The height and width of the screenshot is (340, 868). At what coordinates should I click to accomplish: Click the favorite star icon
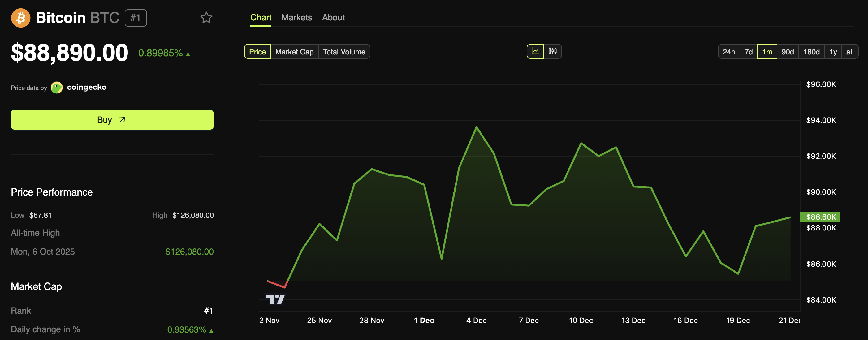(x=206, y=18)
